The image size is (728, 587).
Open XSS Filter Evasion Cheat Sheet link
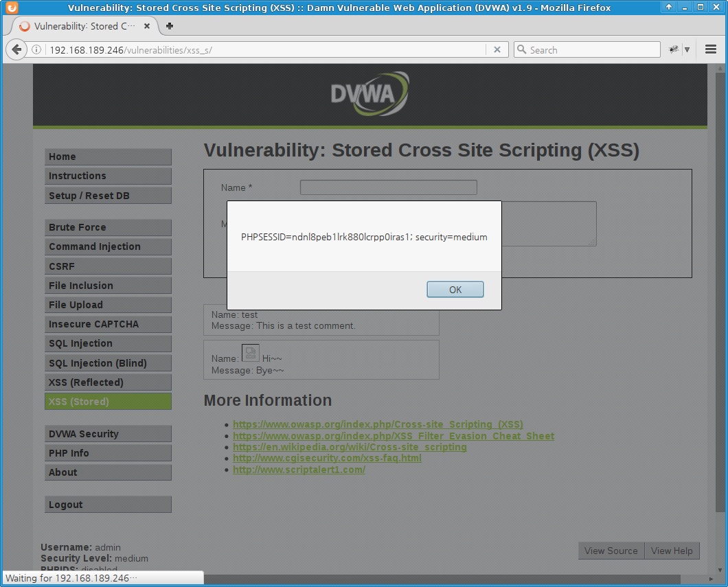[394, 436]
